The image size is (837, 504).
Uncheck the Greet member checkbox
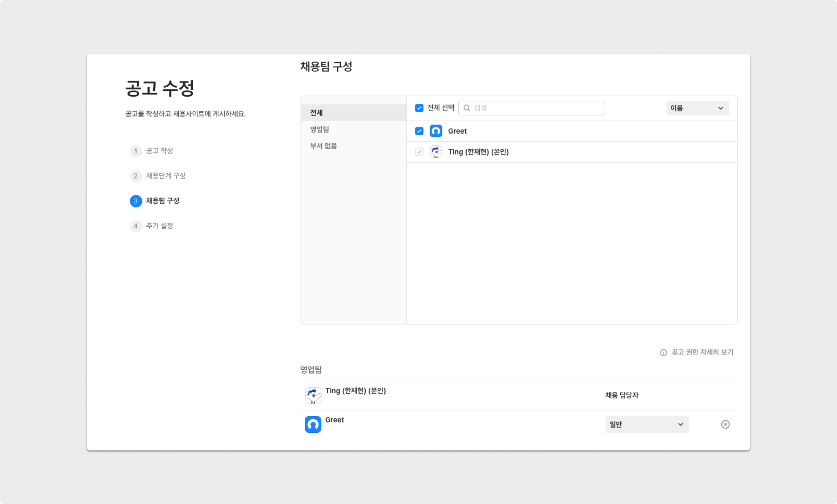point(419,131)
